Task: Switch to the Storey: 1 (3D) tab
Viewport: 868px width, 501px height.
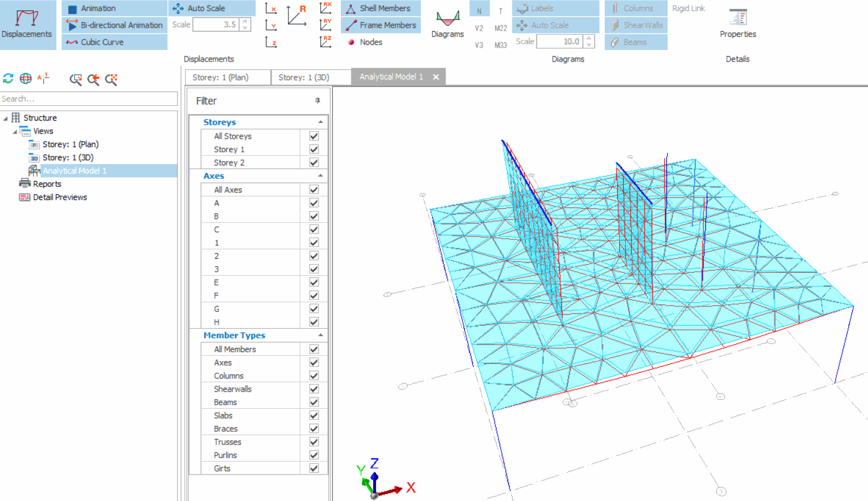Action: 304,78
